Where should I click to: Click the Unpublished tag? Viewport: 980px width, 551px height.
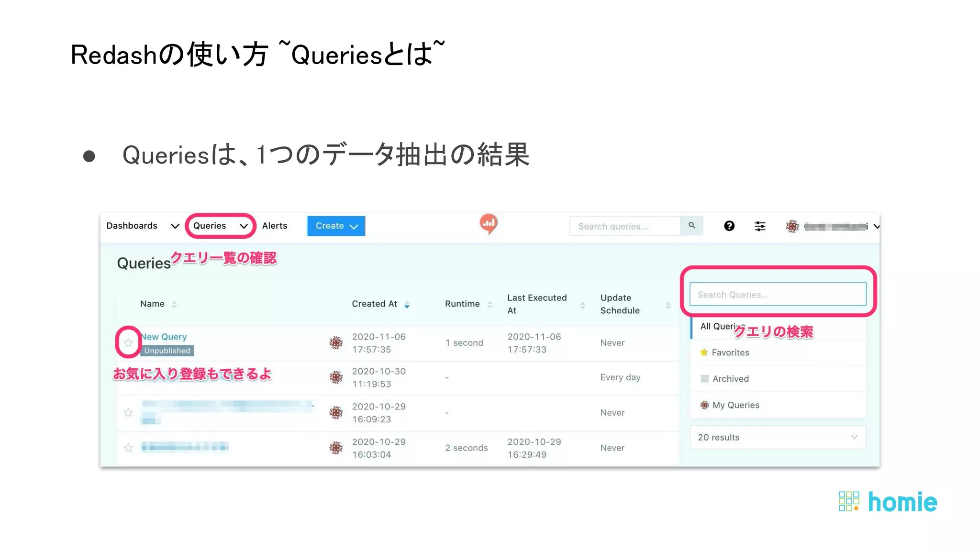[x=167, y=351]
